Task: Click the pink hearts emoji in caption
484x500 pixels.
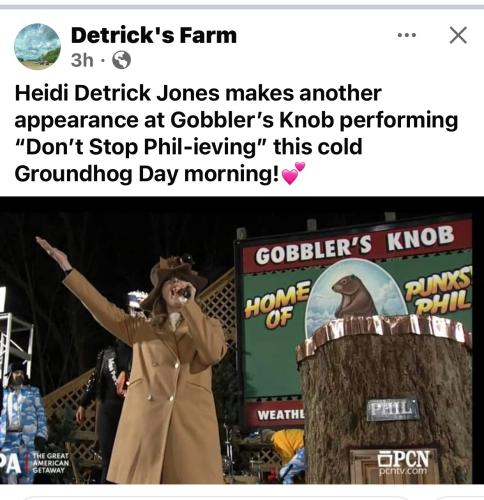Action: click(293, 173)
